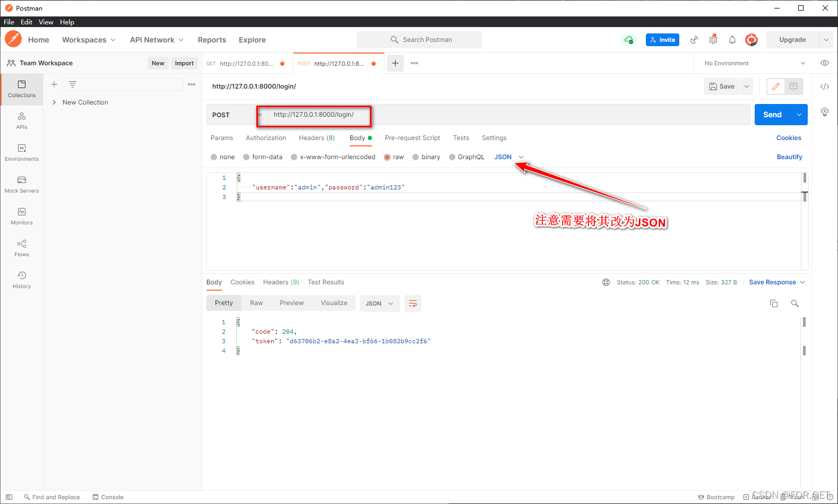Open the lightbulb info panel icon
The height and width of the screenshot is (504, 838).
click(825, 112)
